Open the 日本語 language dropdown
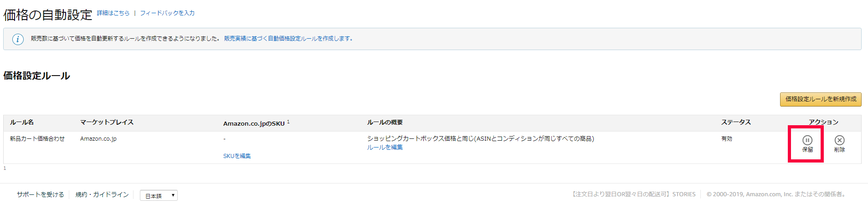 159,196
